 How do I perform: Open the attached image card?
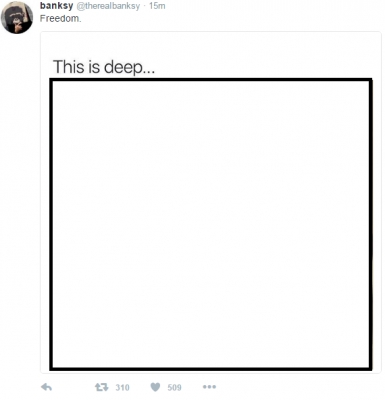coord(211,202)
